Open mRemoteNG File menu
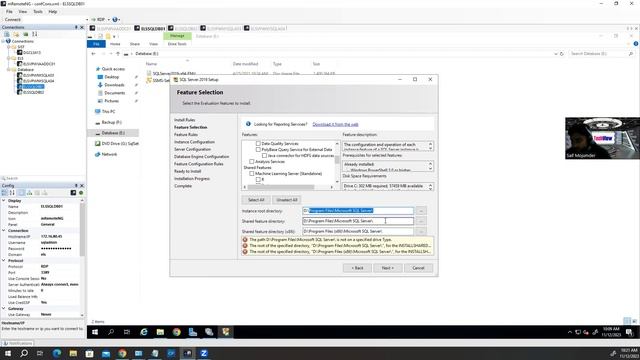 point(9,11)
